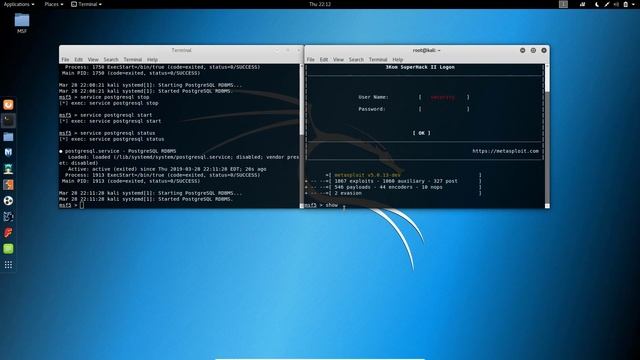Open the green notes dock icon
Screen dimensions: 640x360
(x=8, y=249)
